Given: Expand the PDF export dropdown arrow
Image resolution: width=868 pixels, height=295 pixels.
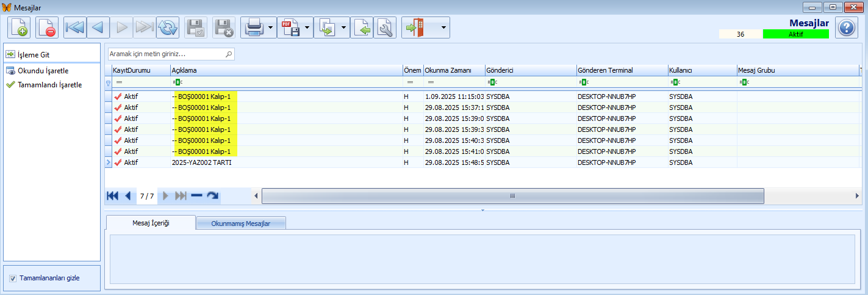Looking at the screenshot, I should click(x=307, y=27).
